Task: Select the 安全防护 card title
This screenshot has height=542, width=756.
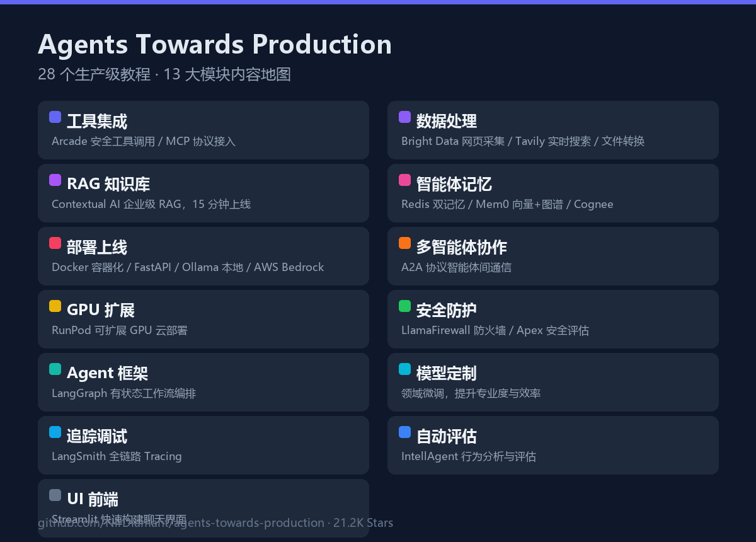Action: tap(447, 310)
